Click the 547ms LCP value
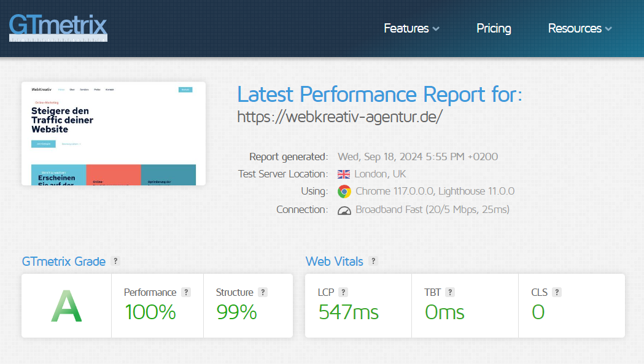Screen dimensions: 644x364 (348, 312)
